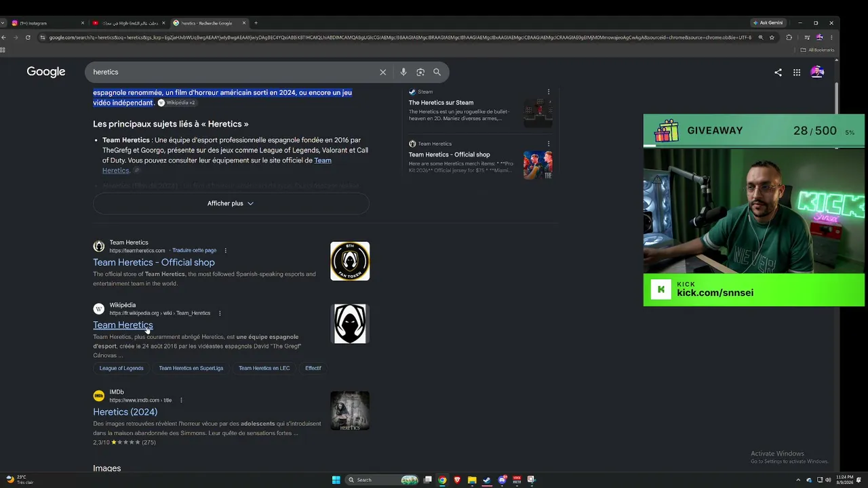This screenshot has width=868, height=488.
Task: Open the Chrome profile avatar in toolbar
Action: [x=819, y=37]
